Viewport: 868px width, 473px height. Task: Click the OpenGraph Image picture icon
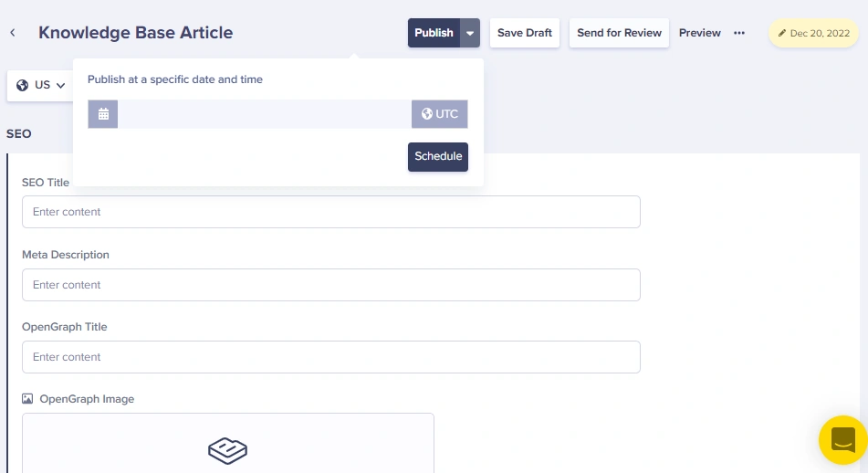tap(27, 399)
